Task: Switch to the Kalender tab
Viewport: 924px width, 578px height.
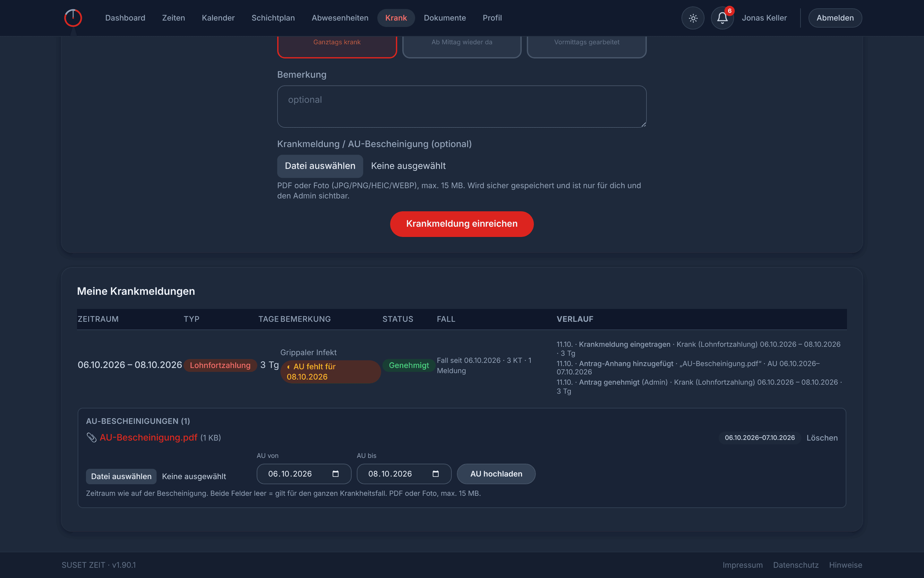Action: click(218, 18)
